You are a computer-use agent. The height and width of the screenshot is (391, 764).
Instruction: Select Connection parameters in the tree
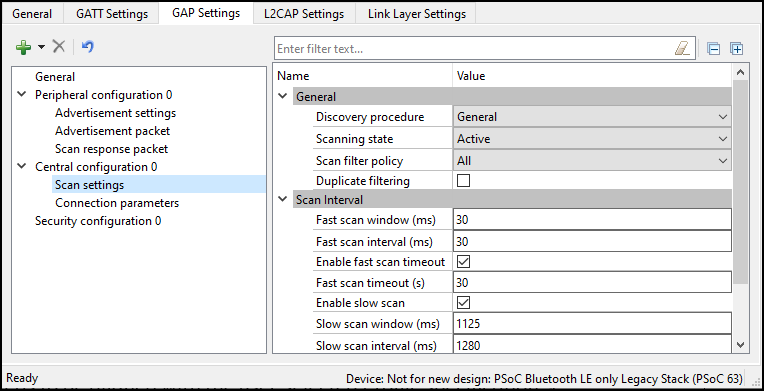(117, 203)
